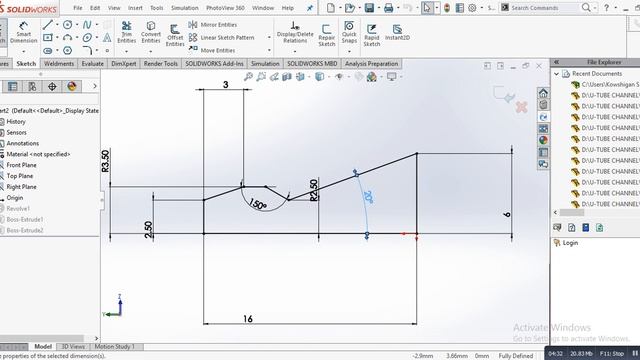Collapse Recent Documents tree node
The width and height of the screenshot is (640, 360).
click(556, 74)
